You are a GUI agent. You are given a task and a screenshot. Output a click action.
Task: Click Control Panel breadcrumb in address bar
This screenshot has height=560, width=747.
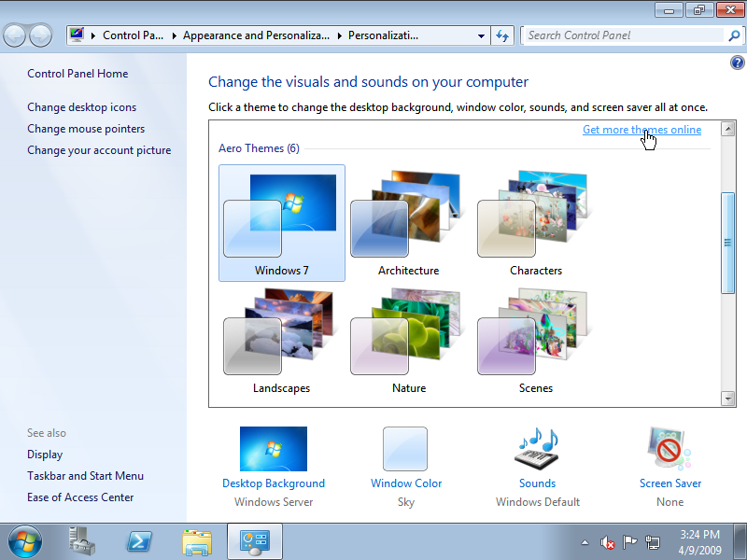(133, 35)
